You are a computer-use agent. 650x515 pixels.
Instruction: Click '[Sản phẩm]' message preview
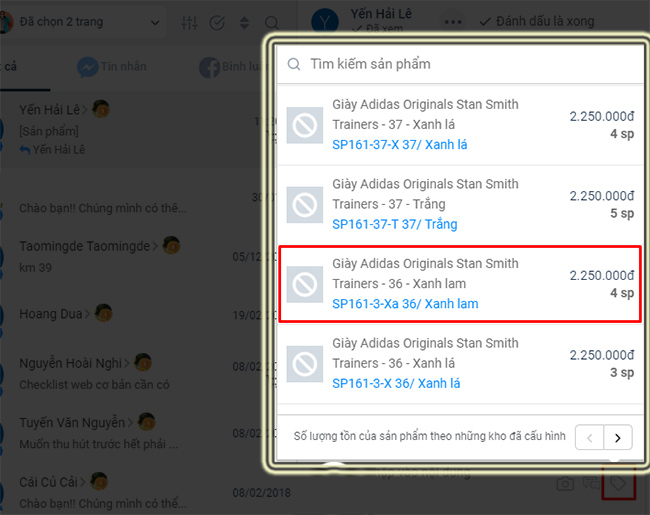tap(49, 131)
